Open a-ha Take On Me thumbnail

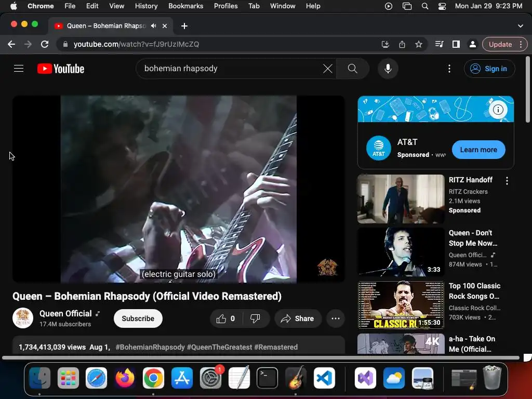tap(401, 343)
